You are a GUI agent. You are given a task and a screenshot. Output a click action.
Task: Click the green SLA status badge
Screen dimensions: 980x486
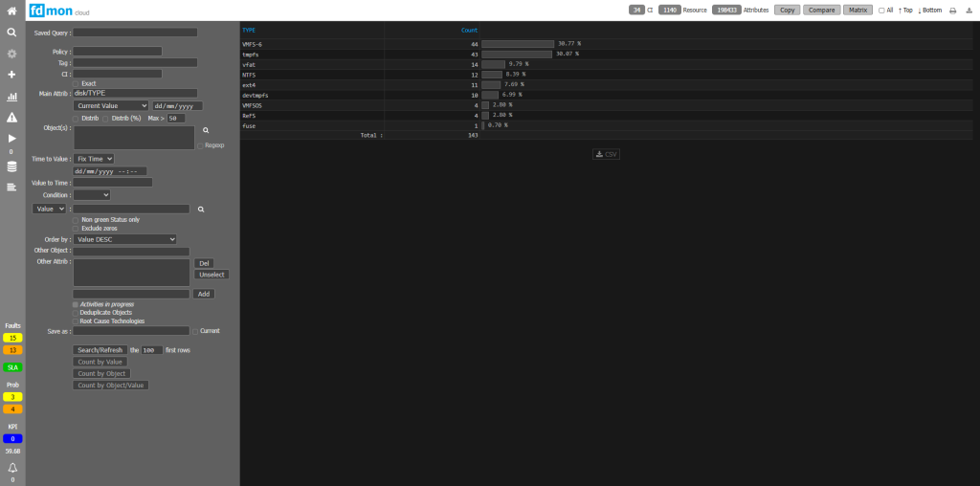[11, 366]
